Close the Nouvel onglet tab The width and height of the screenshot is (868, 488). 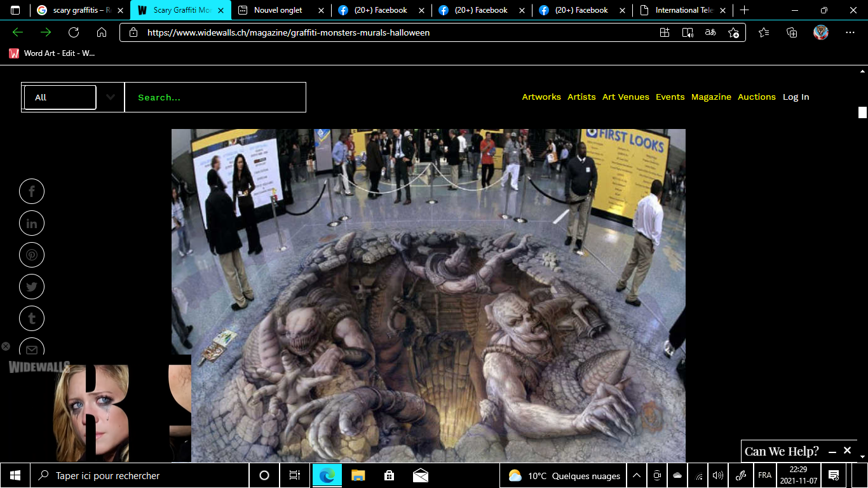click(x=320, y=10)
